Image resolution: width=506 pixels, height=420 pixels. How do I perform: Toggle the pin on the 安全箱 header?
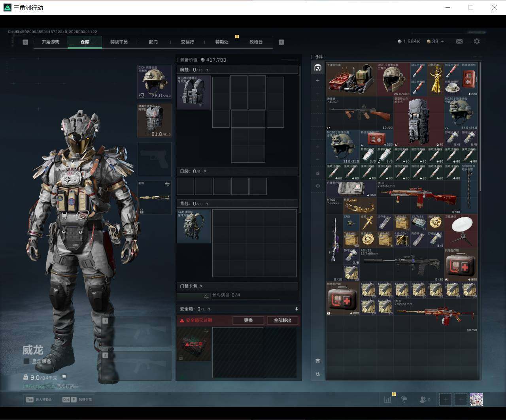point(296,309)
